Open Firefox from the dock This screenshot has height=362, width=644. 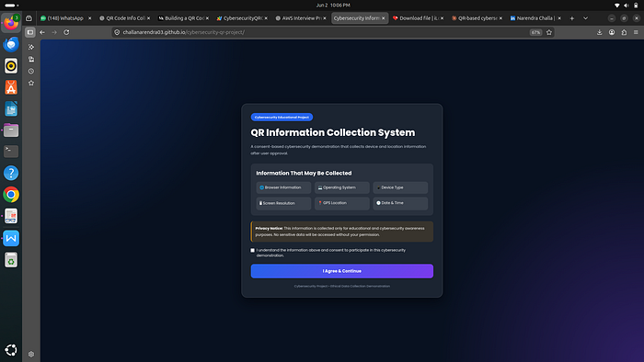11,23
